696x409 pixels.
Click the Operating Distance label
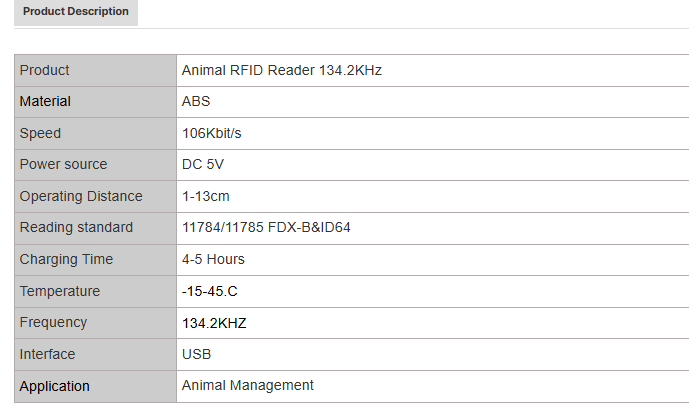81,196
